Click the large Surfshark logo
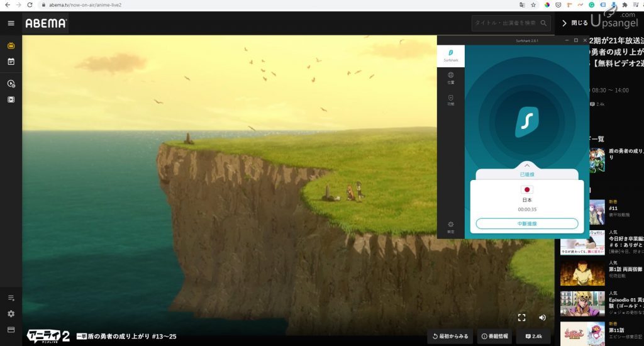Screen dimensions: 644x346 pyautogui.click(x=527, y=122)
